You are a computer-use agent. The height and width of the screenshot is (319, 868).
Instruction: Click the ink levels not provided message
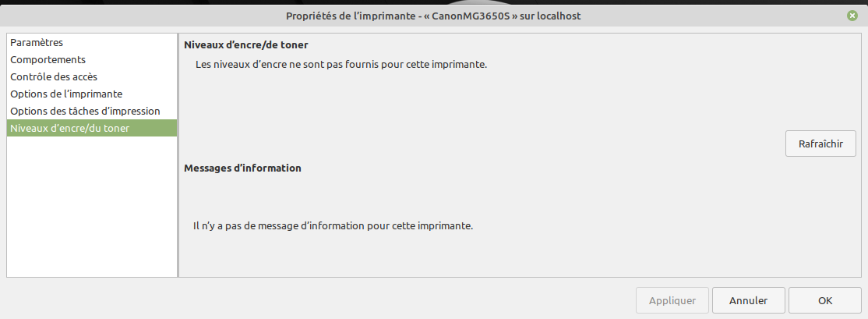[x=340, y=65]
